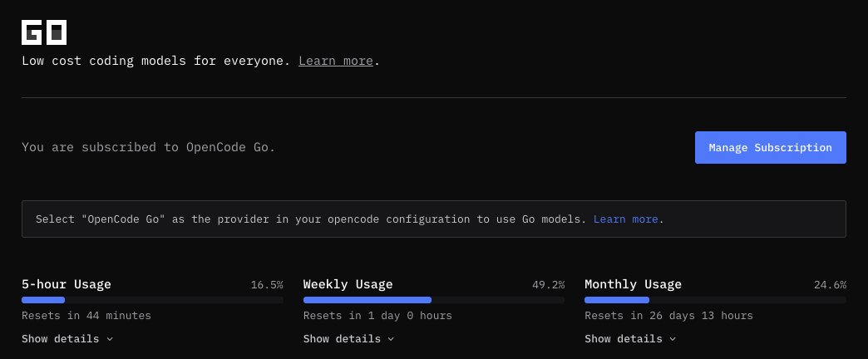Expand Show details under Monthly Usage
The height and width of the screenshot is (359, 868).
(630, 338)
